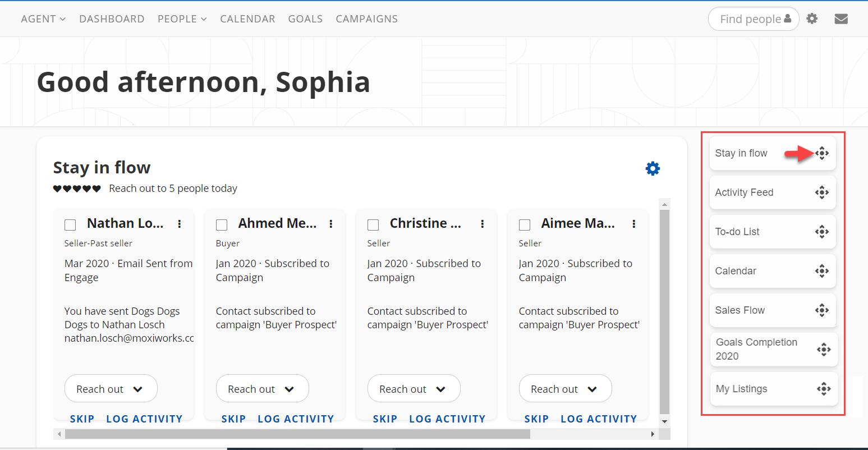Check the Nathan Lo... contact checkbox
Viewport: 868px width, 450px height.
[70, 225]
